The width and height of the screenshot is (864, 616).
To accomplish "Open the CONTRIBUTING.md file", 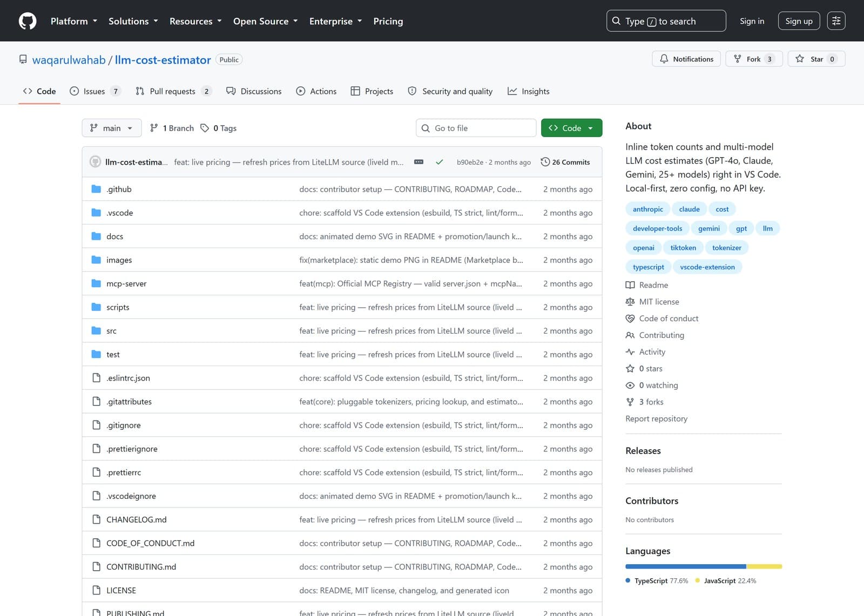I will [x=141, y=567].
